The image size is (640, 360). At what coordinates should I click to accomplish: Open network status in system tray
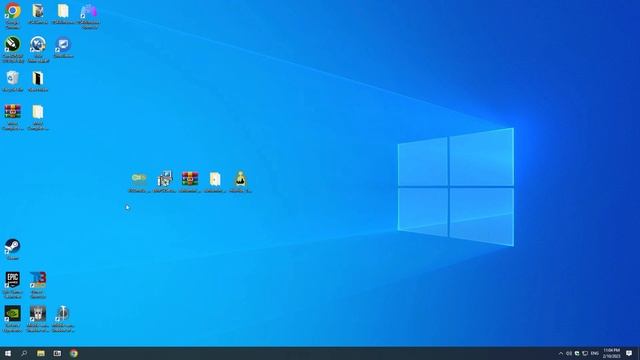click(585, 353)
